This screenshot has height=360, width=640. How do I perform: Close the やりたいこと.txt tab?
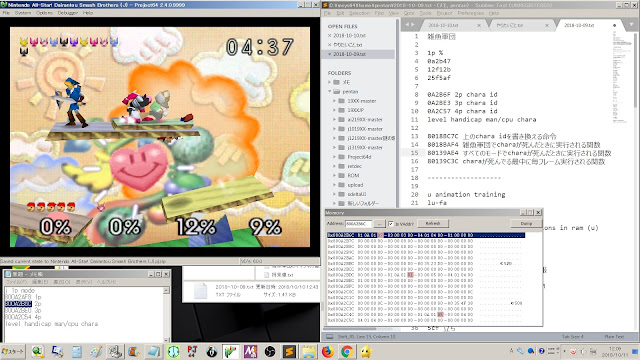point(547,25)
